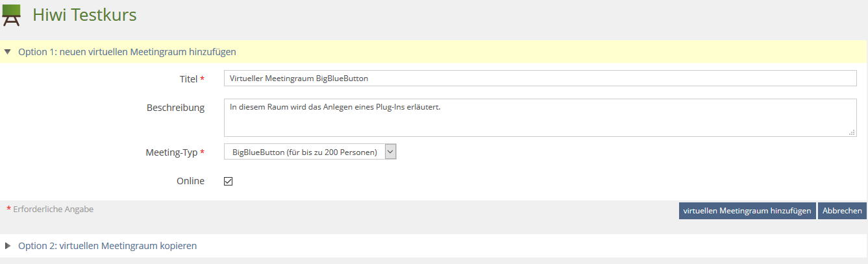Click the 'neuen virtuellen Meetingraum hinzufügen' section header

click(127, 51)
